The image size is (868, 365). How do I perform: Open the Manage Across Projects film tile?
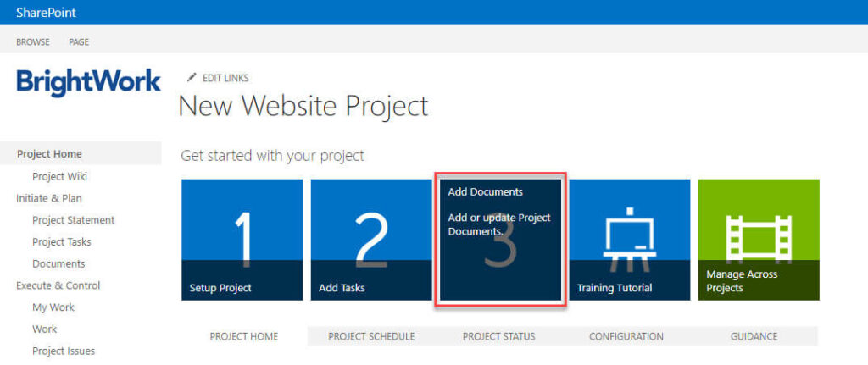[x=759, y=240]
